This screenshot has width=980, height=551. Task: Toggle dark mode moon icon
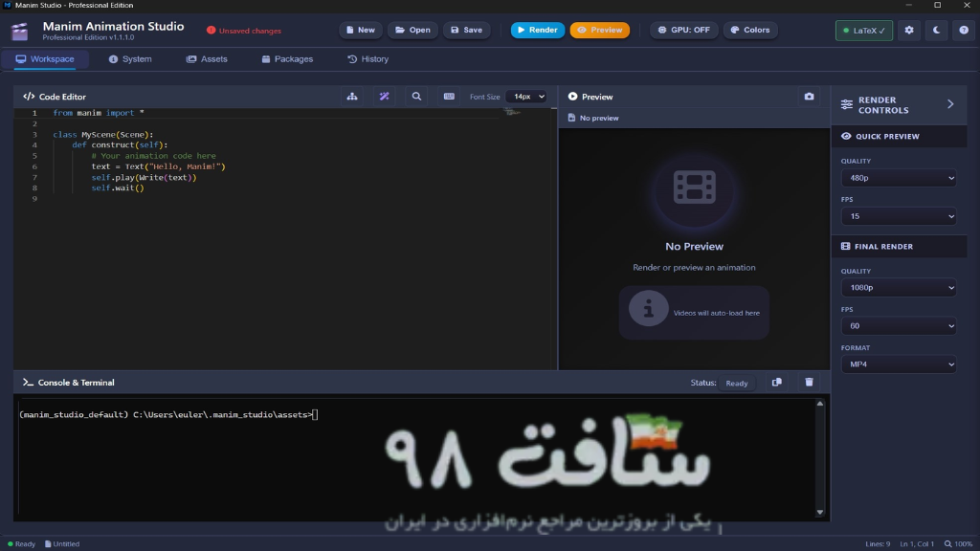pos(936,30)
